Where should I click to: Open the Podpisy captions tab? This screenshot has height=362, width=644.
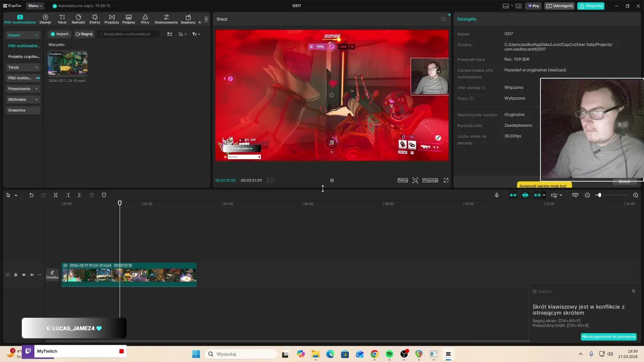[129, 19]
